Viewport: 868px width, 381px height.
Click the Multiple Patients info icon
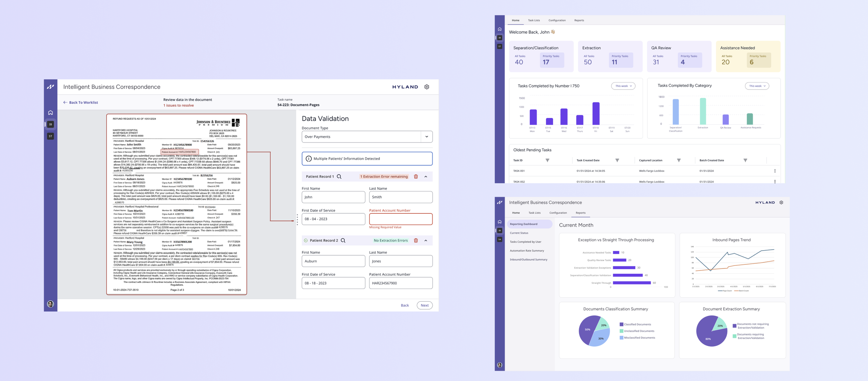click(x=308, y=159)
